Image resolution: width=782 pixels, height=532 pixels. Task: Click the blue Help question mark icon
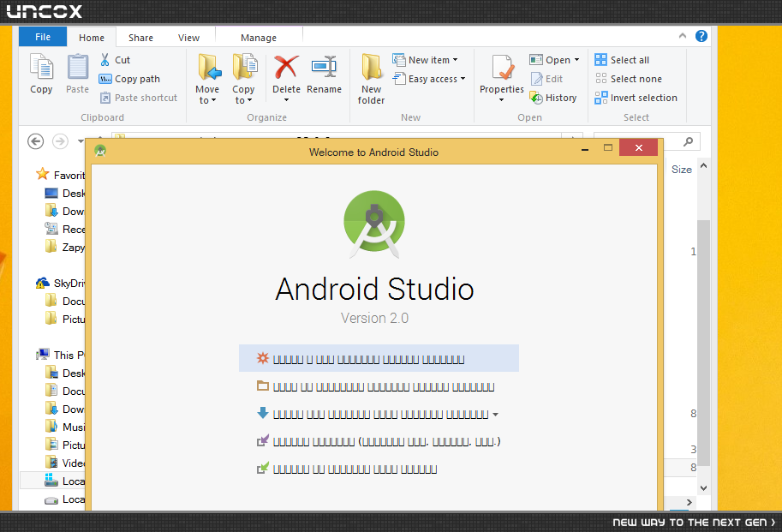pyautogui.click(x=701, y=36)
